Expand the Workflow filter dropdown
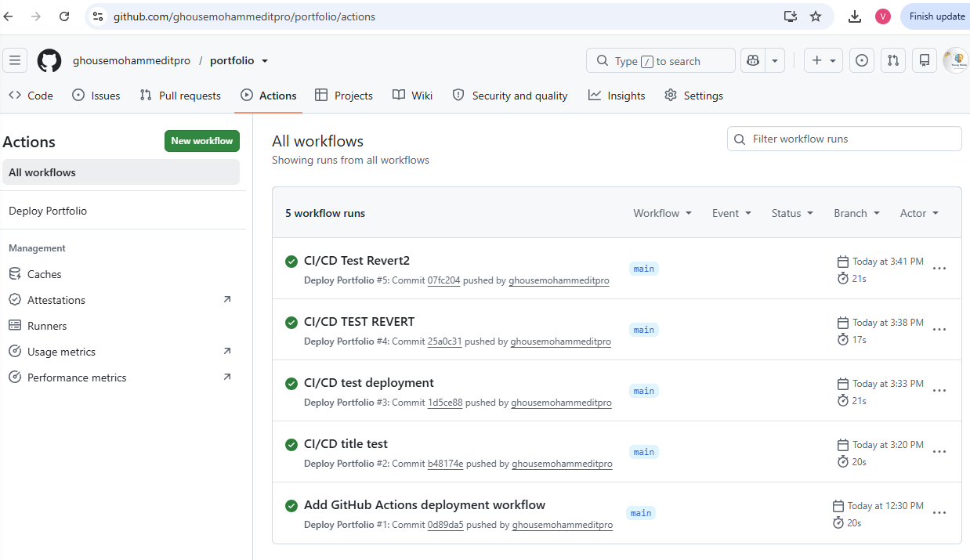 (x=662, y=213)
